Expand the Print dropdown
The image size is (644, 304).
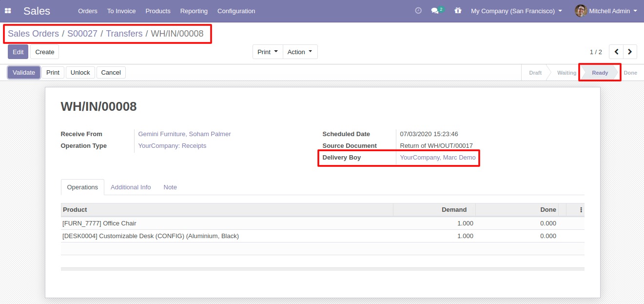tap(268, 52)
